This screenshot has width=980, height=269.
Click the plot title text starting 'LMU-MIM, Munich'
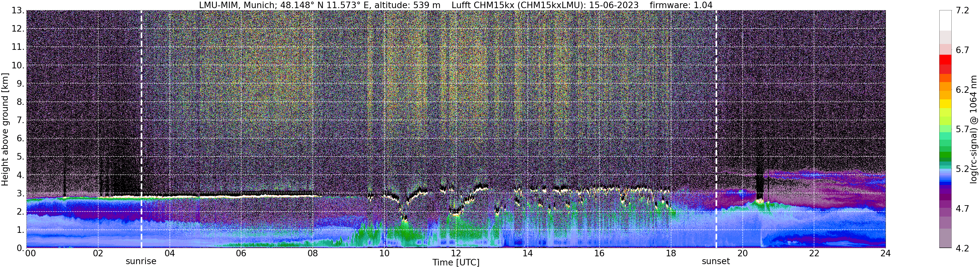coord(455,5)
